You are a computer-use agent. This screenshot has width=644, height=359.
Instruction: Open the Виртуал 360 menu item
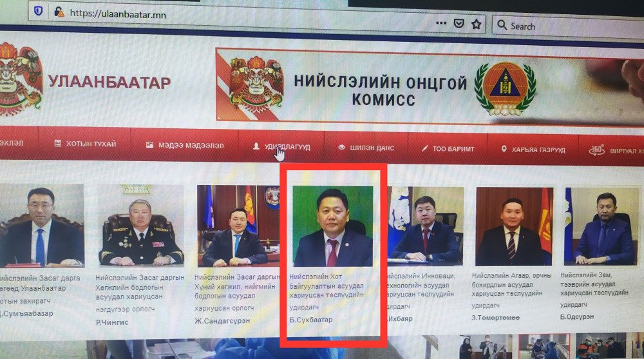(x=627, y=151)
